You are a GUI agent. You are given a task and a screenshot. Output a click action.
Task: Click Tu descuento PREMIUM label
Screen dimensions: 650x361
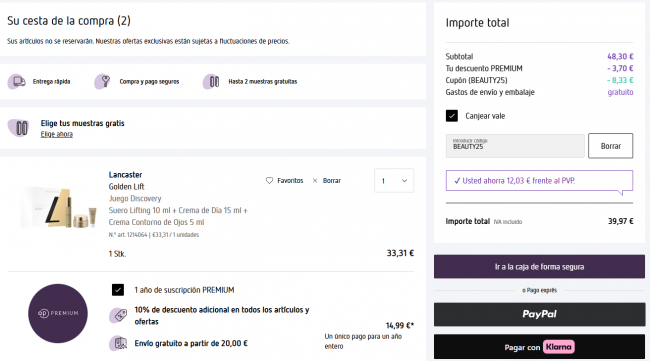coord(484,68)
